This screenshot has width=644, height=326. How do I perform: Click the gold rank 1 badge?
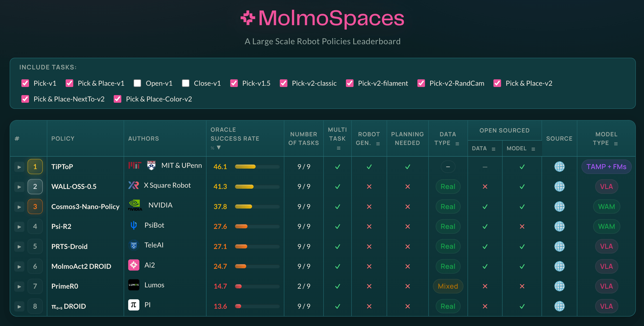[x=35, y=167]
